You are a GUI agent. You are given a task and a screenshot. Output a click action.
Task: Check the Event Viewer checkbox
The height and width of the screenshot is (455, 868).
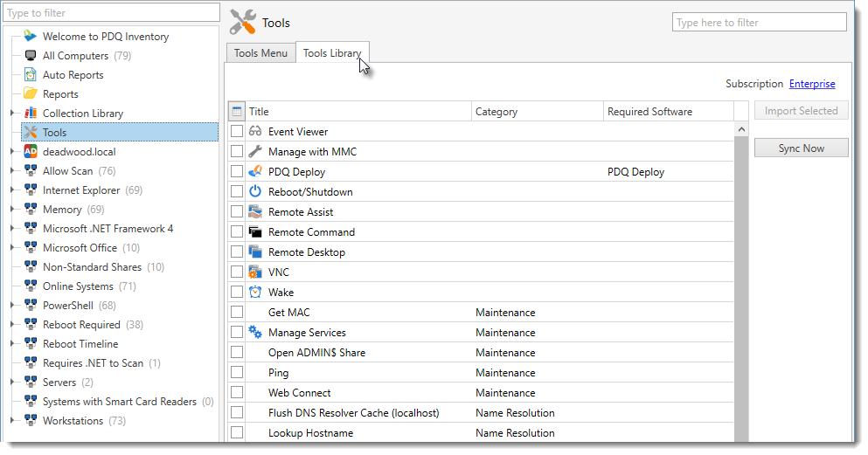point(237,132)
